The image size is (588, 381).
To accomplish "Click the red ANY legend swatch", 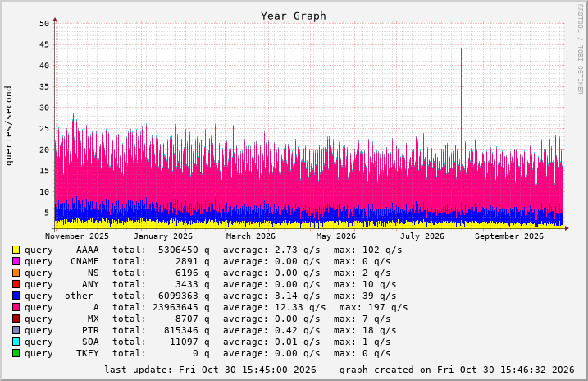I will [16, 284].
